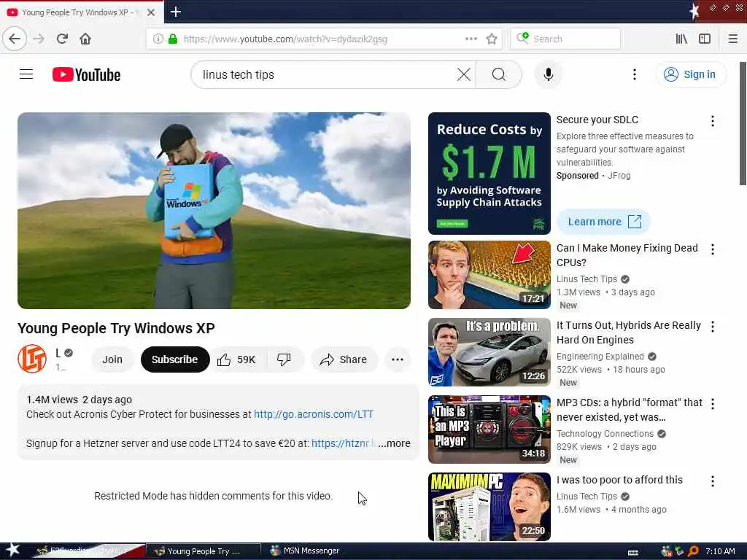The image size is (747, 560).
Task: Open Linus Tech Tips channel avatar
Action: point(32,359)
